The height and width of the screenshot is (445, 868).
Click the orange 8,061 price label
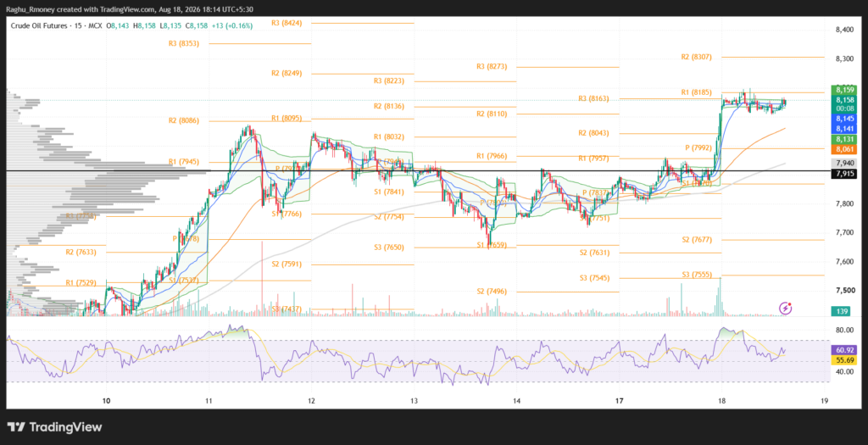844,149
